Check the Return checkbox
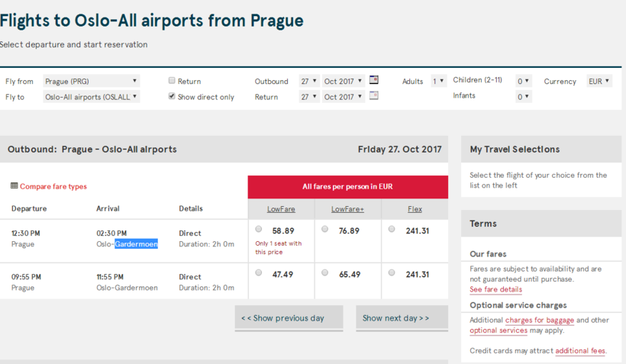 [172, 81]
